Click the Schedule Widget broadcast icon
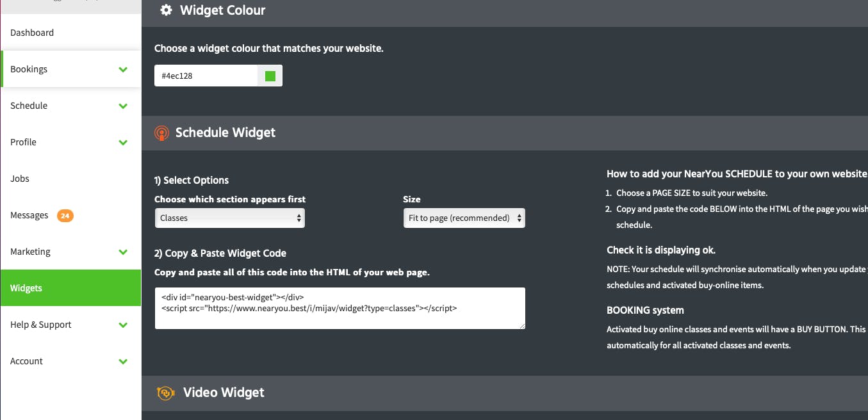The height and width of the screenshot is (420, 868). click(x=161, y=133)
